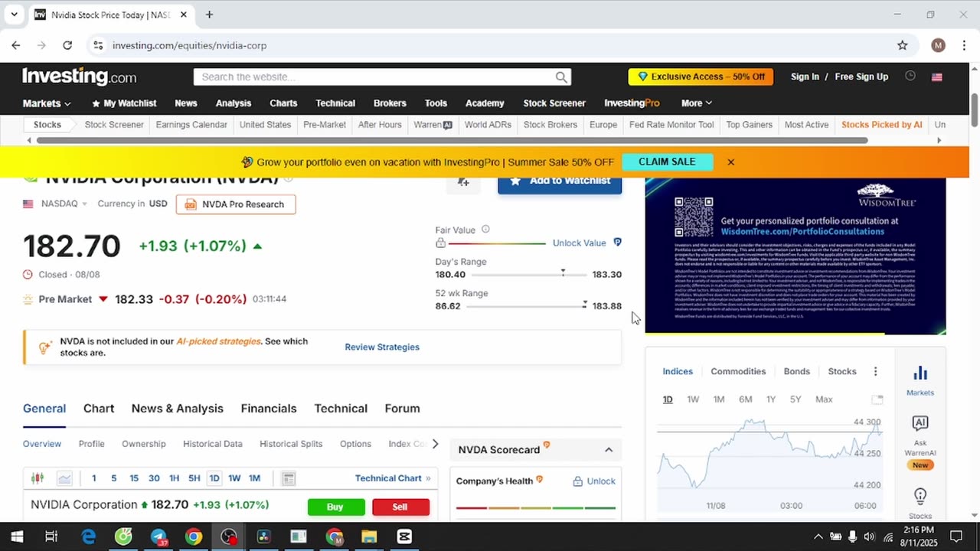Dismiss the Summer Sale banner
980x551 pixels.
(x=730, y=162)
